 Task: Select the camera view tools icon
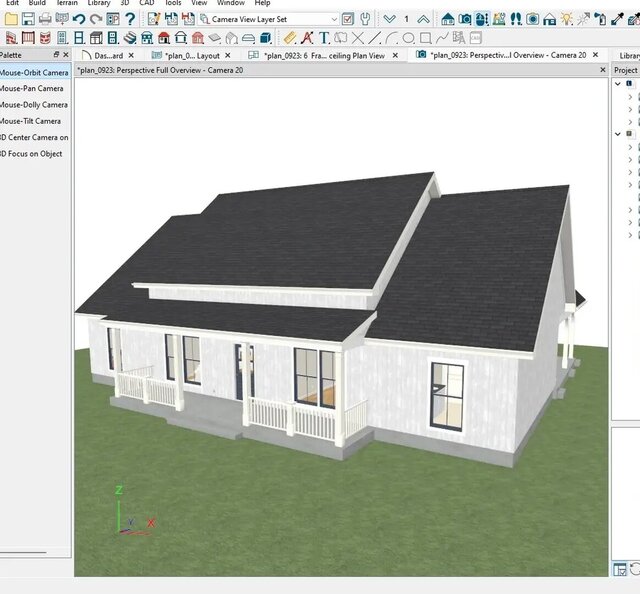[465, 19]
